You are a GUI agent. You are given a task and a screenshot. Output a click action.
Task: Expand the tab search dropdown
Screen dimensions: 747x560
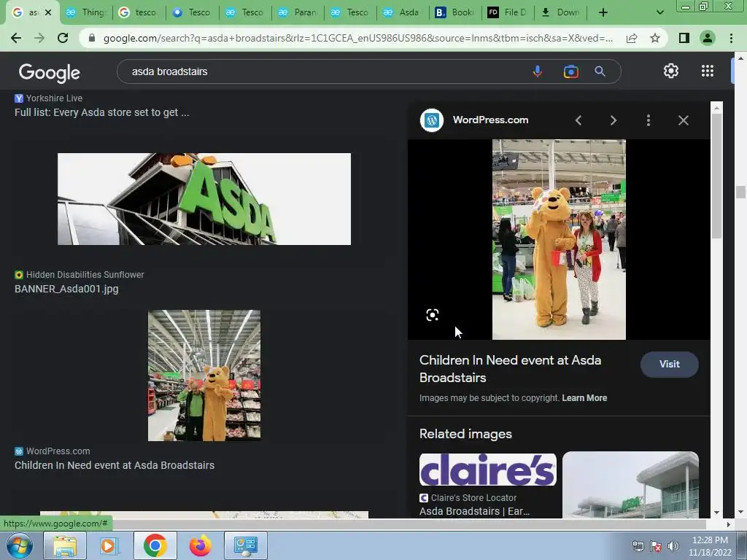pos(659,12)
